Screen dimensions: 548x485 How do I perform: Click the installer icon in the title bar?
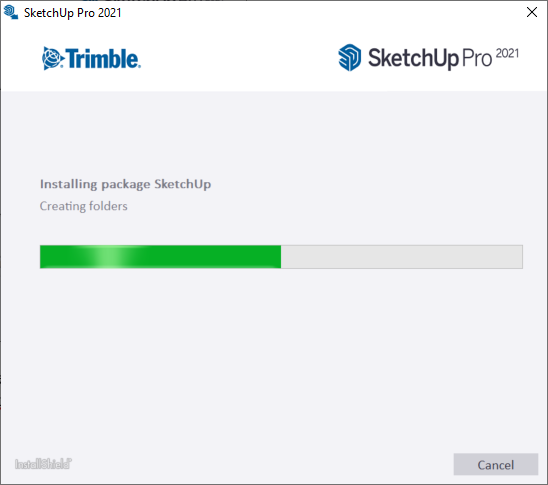click(x=10, y=13)
